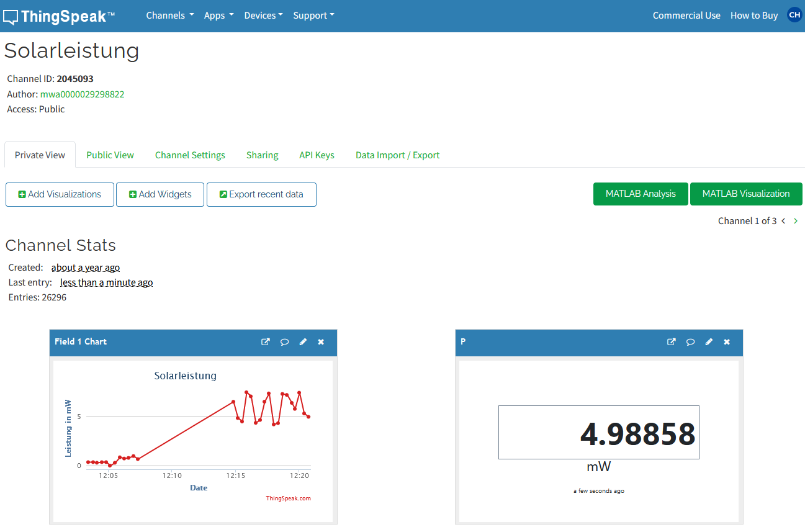The width and height of the screenshot is (805, 532).
Task: Open the CH user avatar menu
Action: point(794,15)
